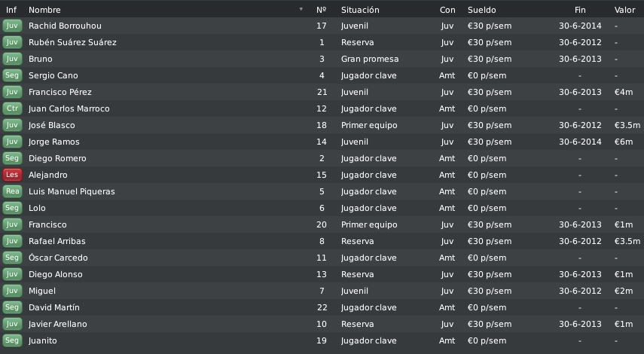The height and width of the screenshot is (354, 644).
Task: Open player Francisco Pérez
Action: click(60, 92)
